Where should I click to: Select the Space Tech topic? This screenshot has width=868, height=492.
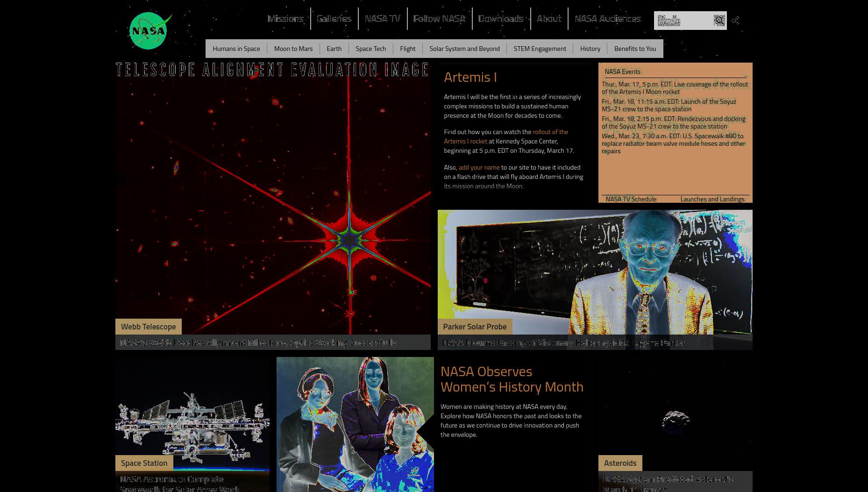pos(371,49)
